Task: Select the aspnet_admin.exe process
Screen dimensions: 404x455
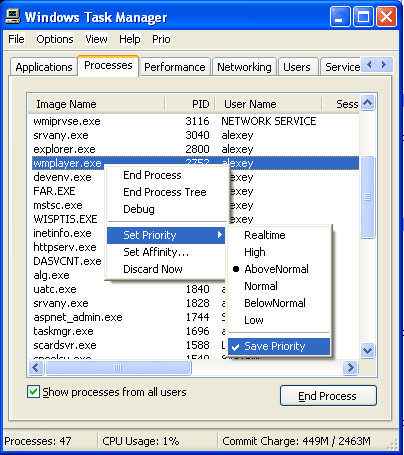Action: [x=129, y=317]
